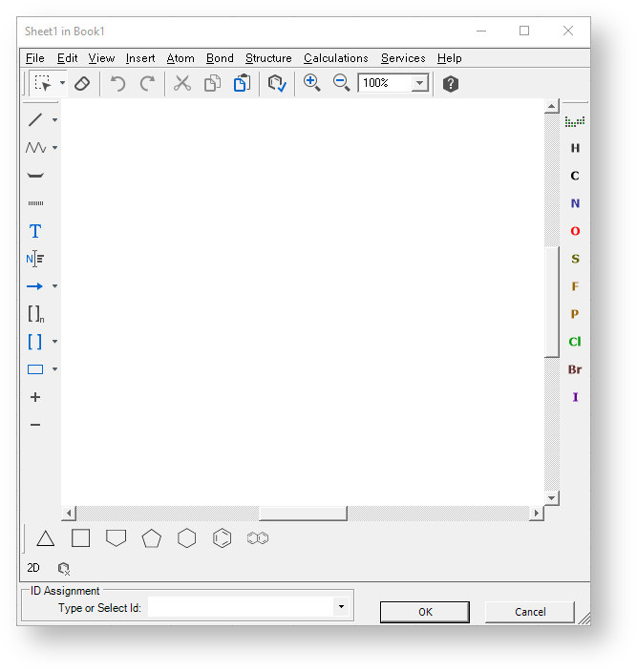
Task: Choose the Text tool
Action: pos(35,231)
